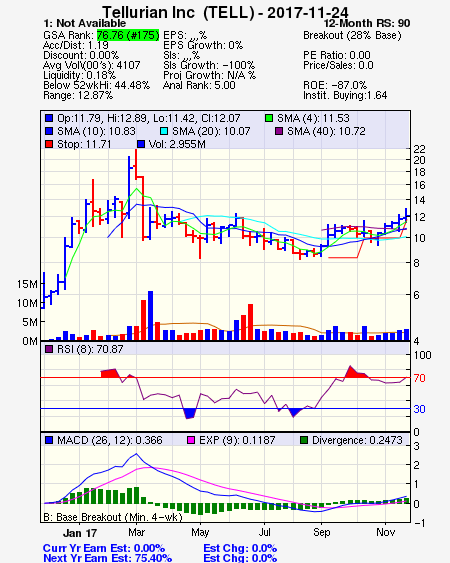Click the 'Stop: 11.71' legend text

click(x=84, y=144)
